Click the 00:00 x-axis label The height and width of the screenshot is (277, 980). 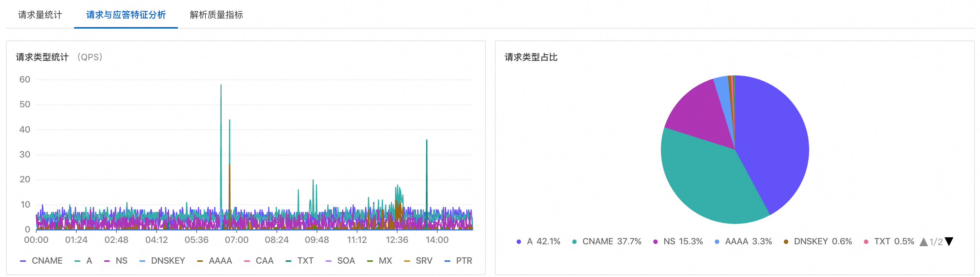click(x=36, y=240)
